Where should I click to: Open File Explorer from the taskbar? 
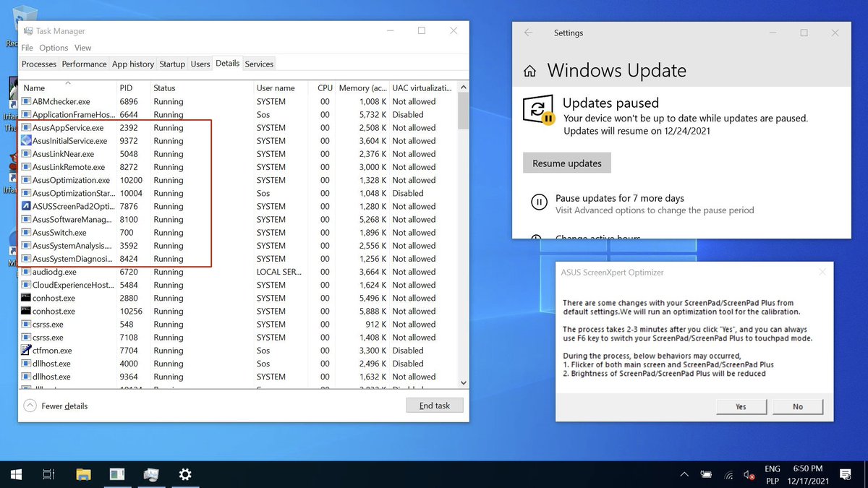[x=83, y=474]
